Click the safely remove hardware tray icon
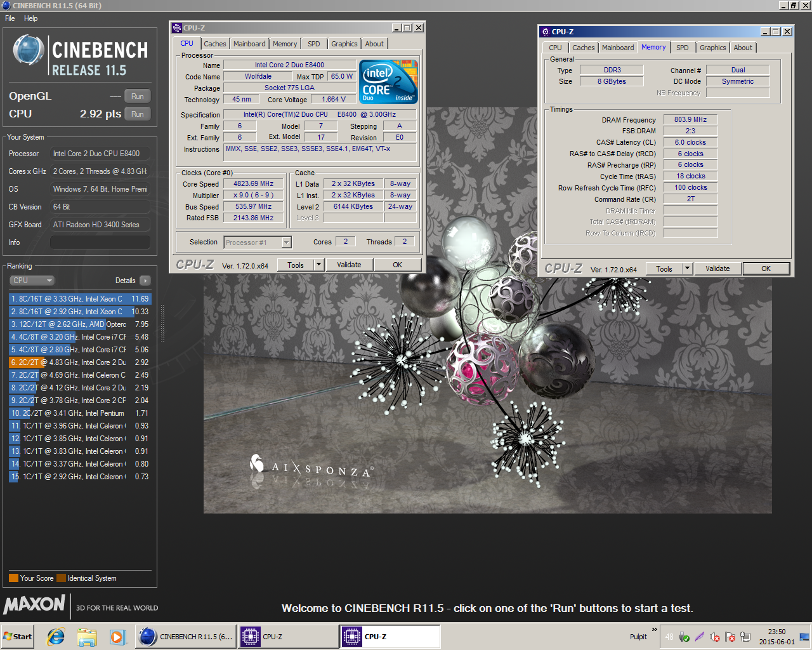Screen dimensions: 812x650 tap(684, 637)
